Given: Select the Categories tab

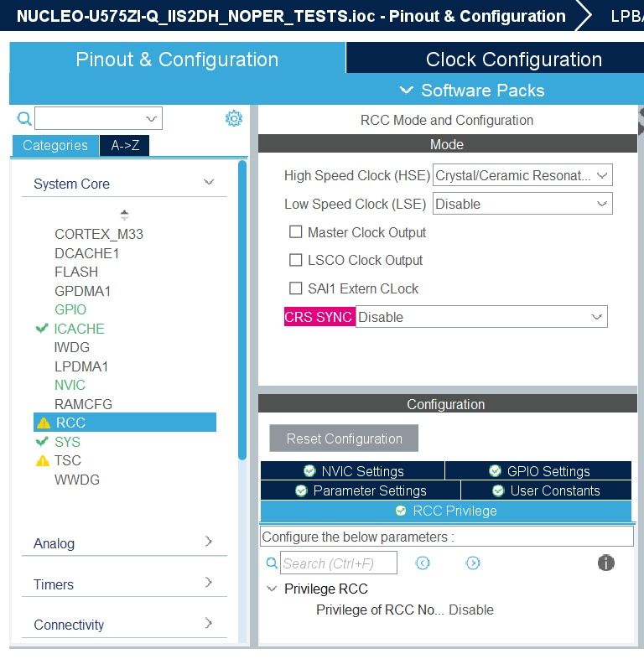Looking at the screenshot, I should click(55, 145).
